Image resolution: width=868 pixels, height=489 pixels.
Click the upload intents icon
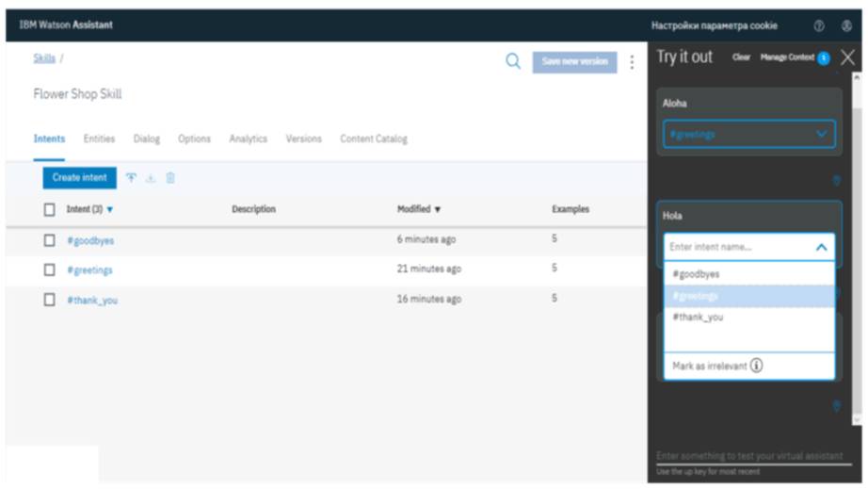click(x=130, y=178)
